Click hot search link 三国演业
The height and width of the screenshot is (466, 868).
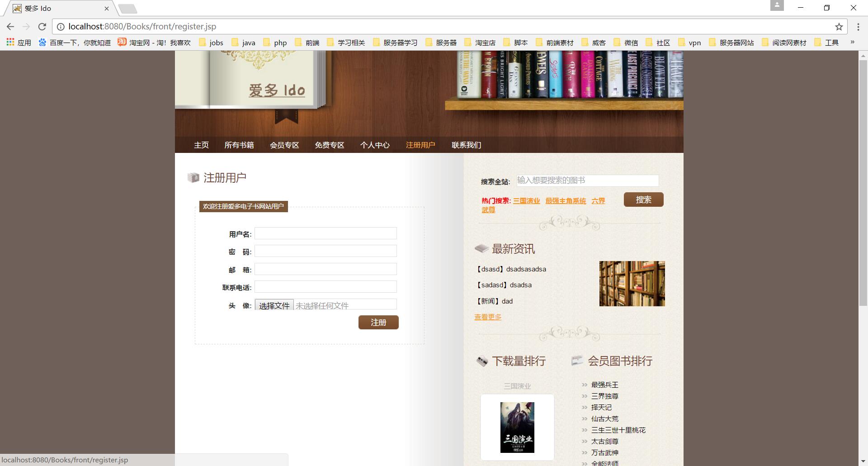point(527,201)
